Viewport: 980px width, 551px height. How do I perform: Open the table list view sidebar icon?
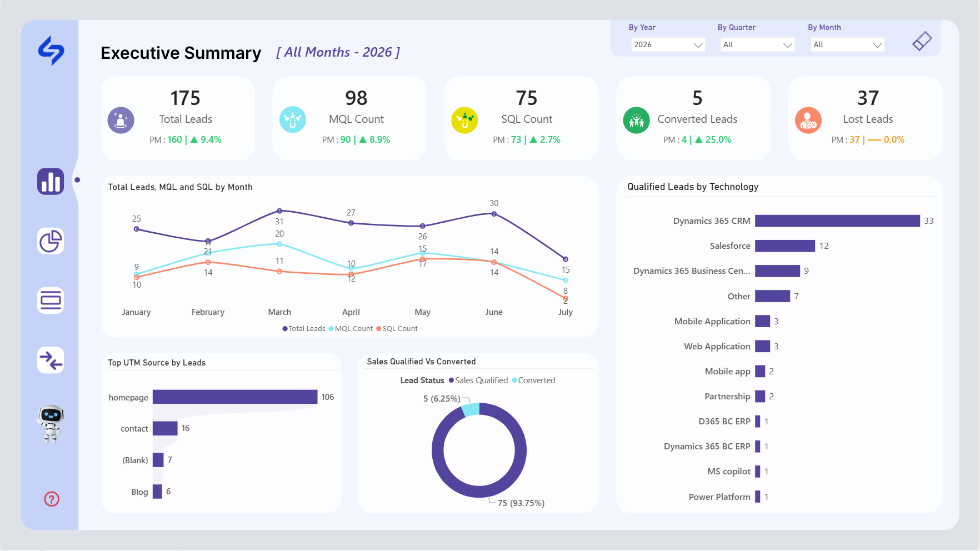tap(51, 300)
